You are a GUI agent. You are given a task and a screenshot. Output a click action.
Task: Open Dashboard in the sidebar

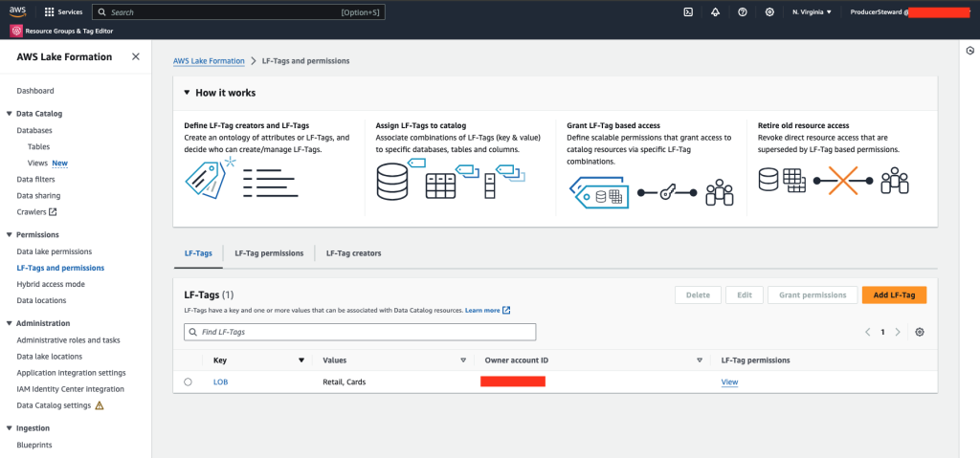point(35,91)
